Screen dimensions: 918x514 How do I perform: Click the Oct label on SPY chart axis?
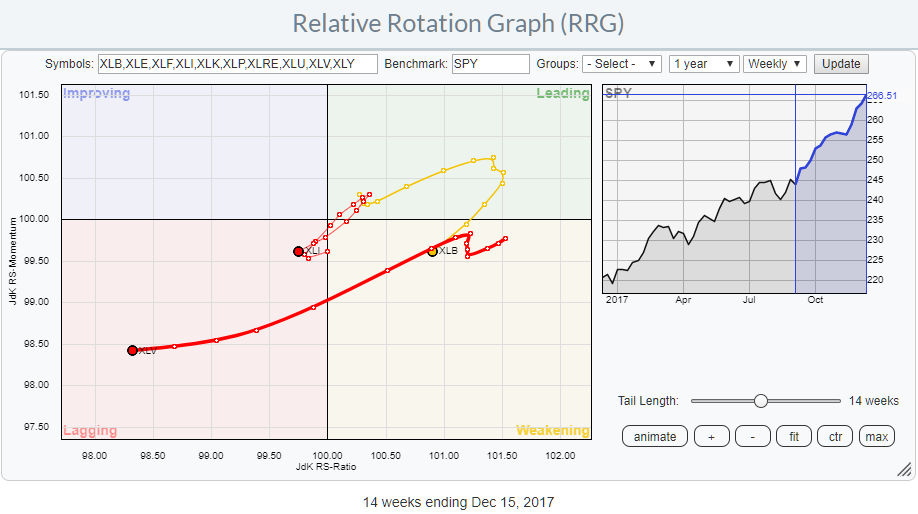pyautogui.click(x=815, y=300)
